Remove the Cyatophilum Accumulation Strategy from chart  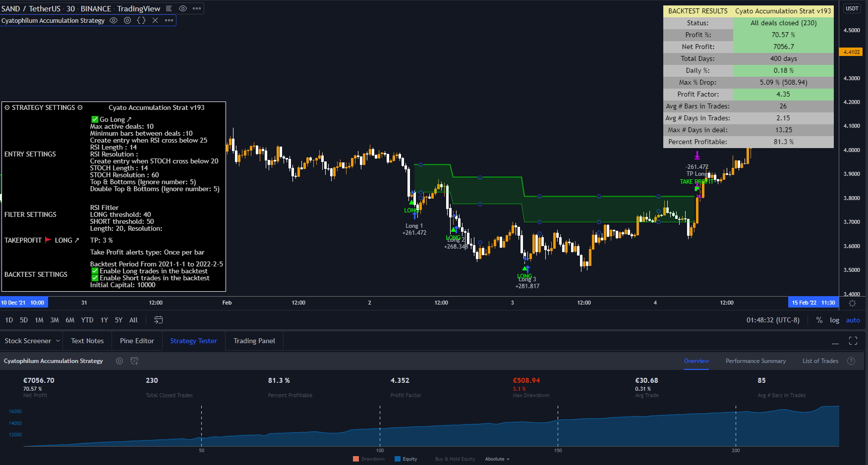pyautogui.click(x=155, y=20)
